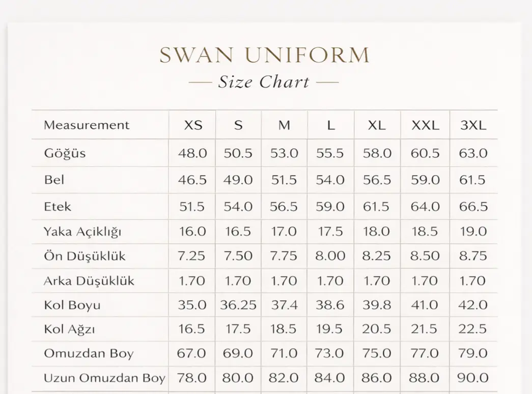The width and height of the screenshot is (532, 394).
Task: Click the 3XL size column header
Action: pyautogui.click(x=473, y=125)
